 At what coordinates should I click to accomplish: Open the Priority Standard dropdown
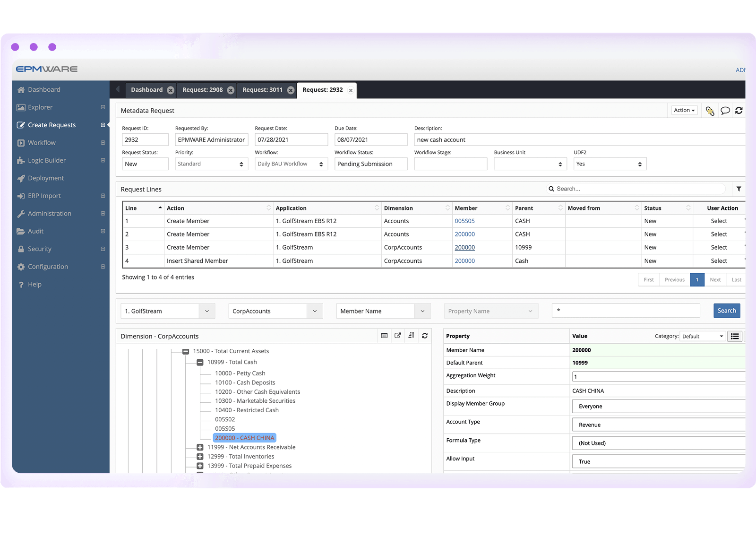[211, 164]
